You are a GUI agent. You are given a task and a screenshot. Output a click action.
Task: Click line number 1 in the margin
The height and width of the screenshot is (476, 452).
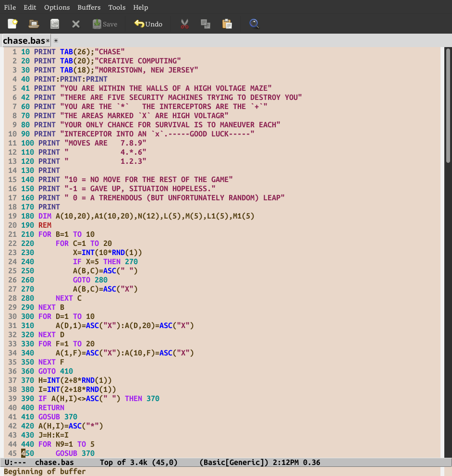pos(14,52)
